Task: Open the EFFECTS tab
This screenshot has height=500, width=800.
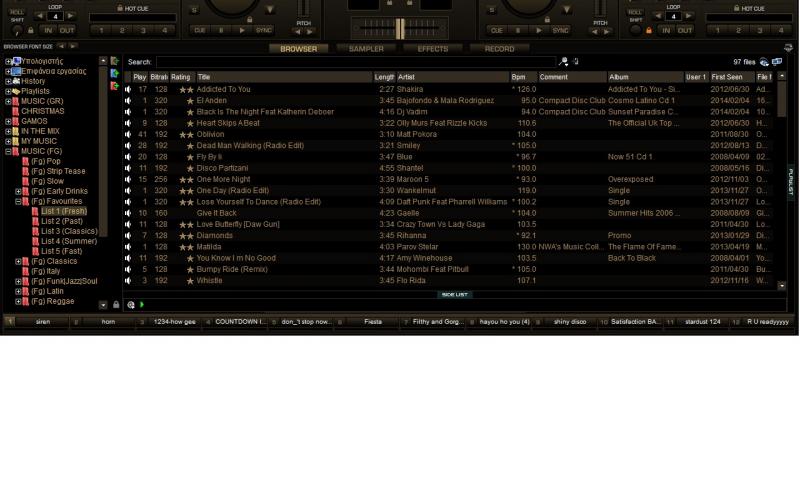Action: pos(433,48)
